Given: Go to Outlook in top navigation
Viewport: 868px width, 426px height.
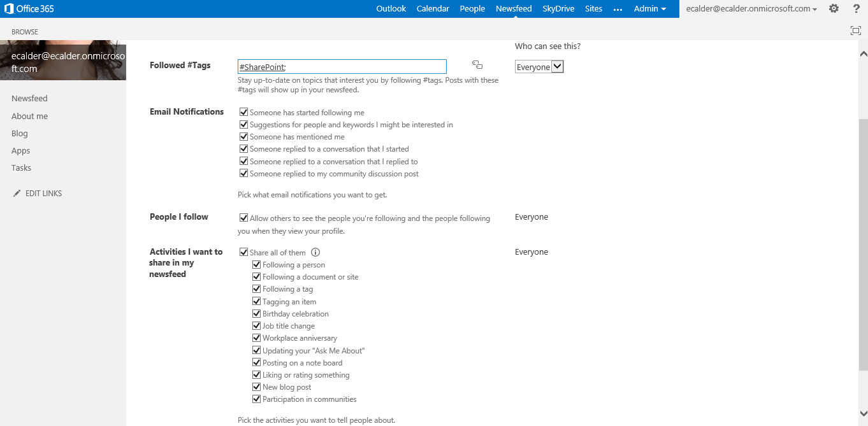Looking at the screenshot, I should point(391,9).
